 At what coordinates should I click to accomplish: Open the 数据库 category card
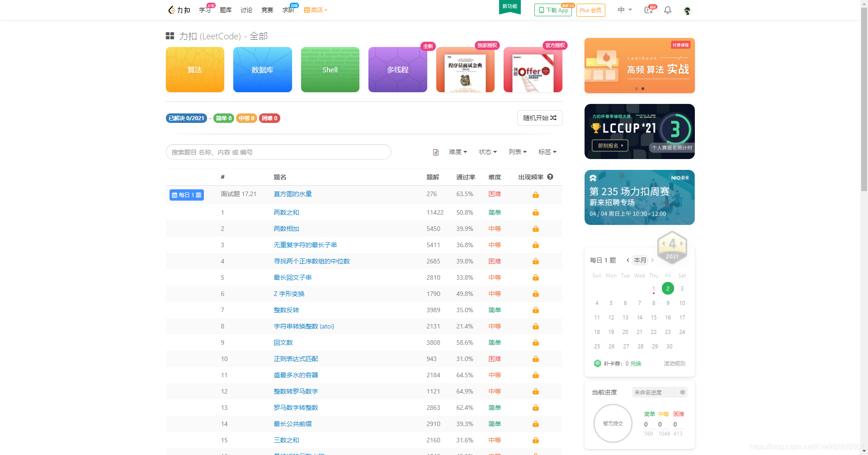pos(263,70)
